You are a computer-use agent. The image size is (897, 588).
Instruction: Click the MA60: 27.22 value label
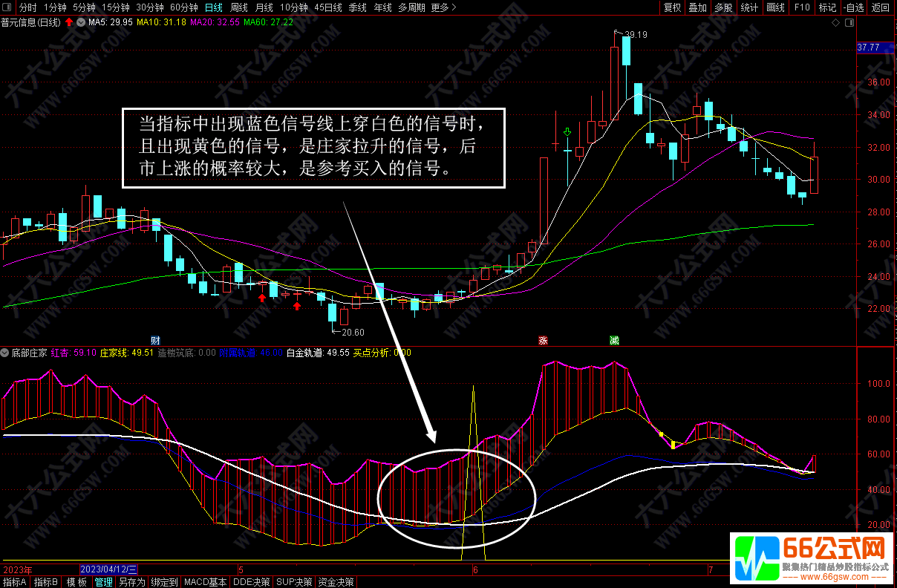[x=269, y=22]
